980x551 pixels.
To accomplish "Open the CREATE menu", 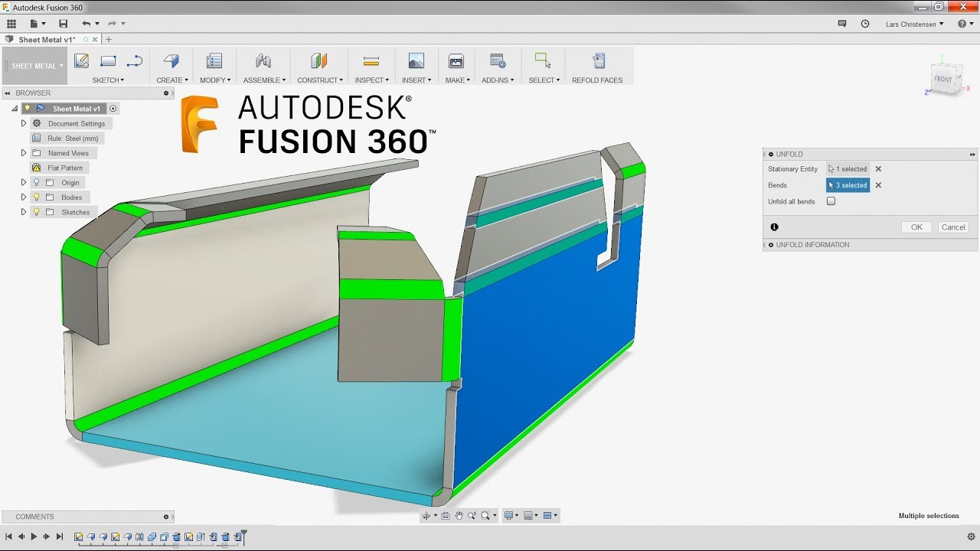I will (172, 80).
